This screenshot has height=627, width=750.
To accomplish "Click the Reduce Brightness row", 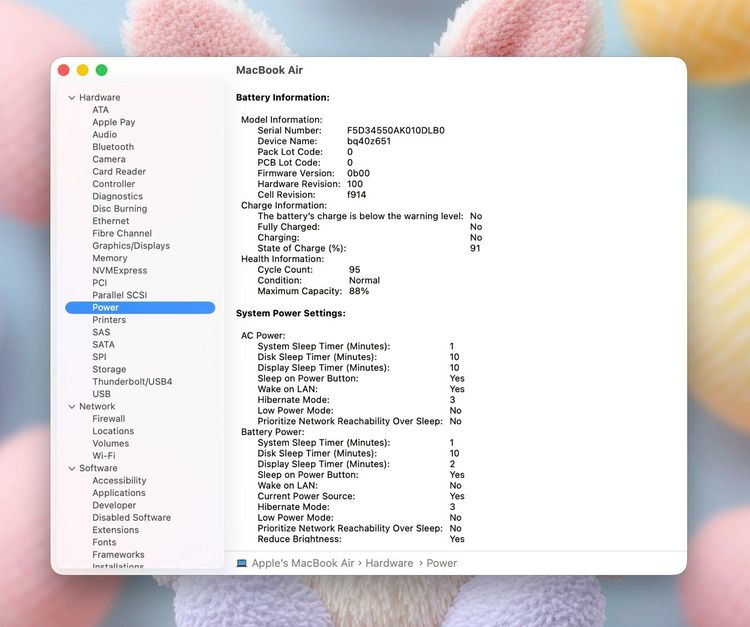I will click(x=361, y=539).
